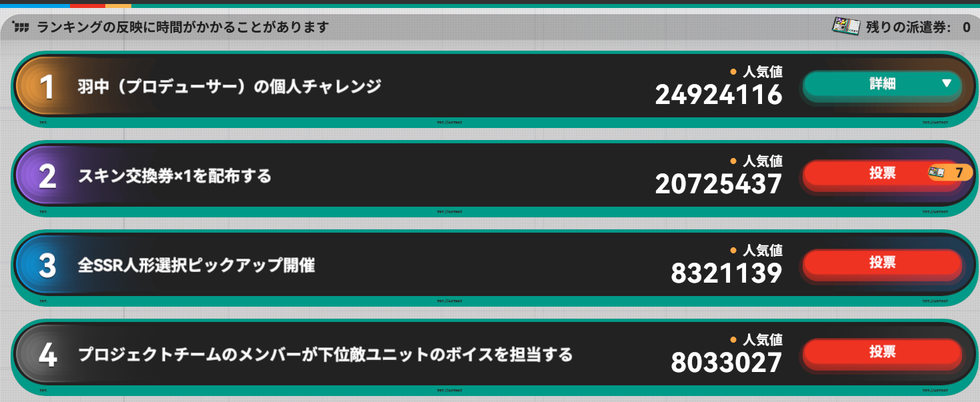980x402 pixels.
Task: Expand the 詳細 dropdown arrow
Action: click(x=946, y=84)
